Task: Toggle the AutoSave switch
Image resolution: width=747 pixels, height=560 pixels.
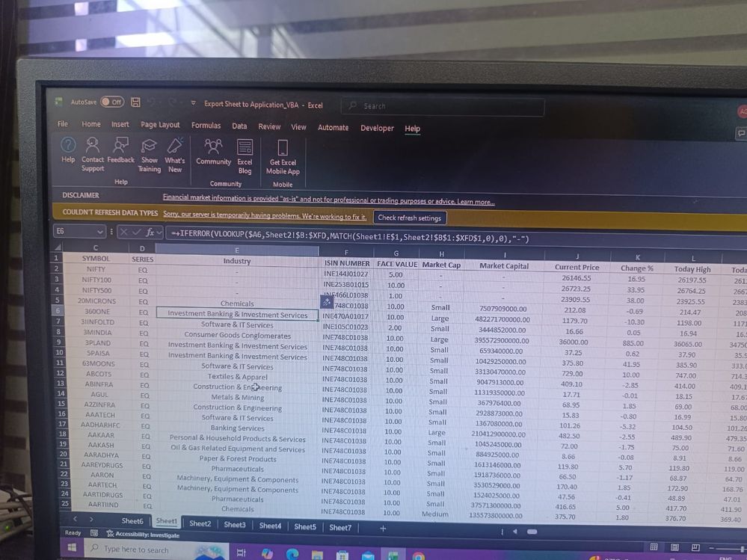Action: coord(112,102)
